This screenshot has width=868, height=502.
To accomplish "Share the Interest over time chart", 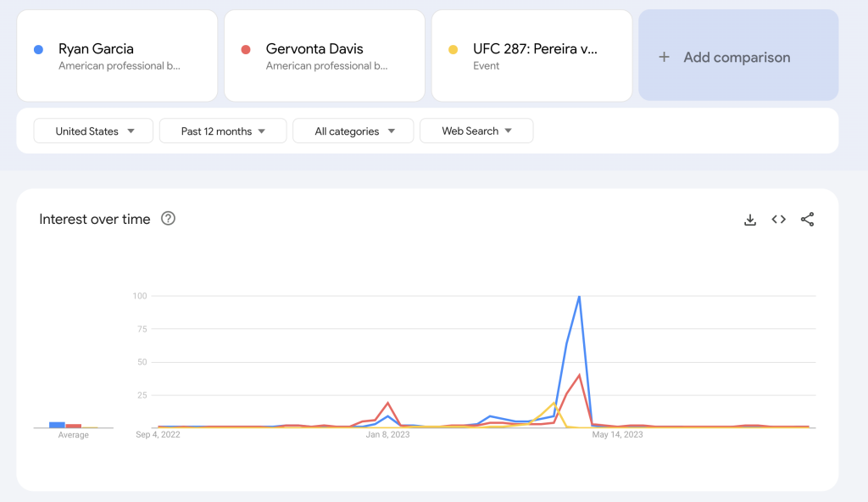I will [x=807, y=220].
